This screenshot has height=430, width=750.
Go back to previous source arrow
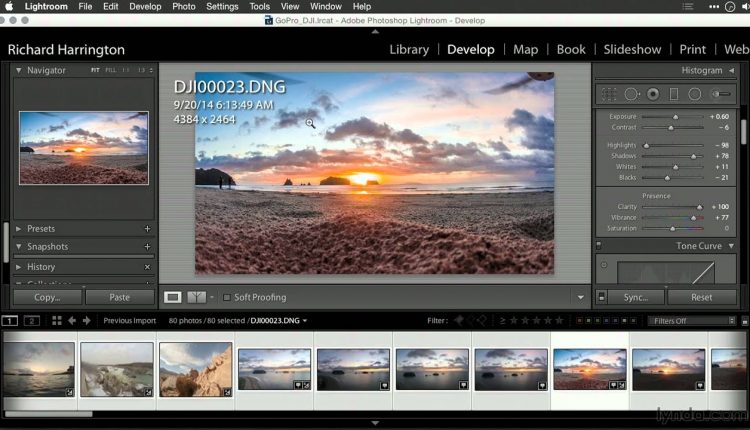click(x=72, y=320)
